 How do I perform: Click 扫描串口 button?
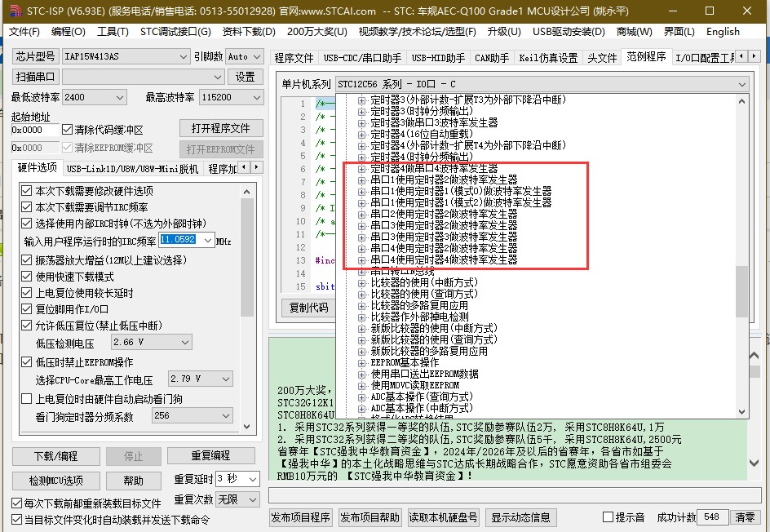(35, 78)
